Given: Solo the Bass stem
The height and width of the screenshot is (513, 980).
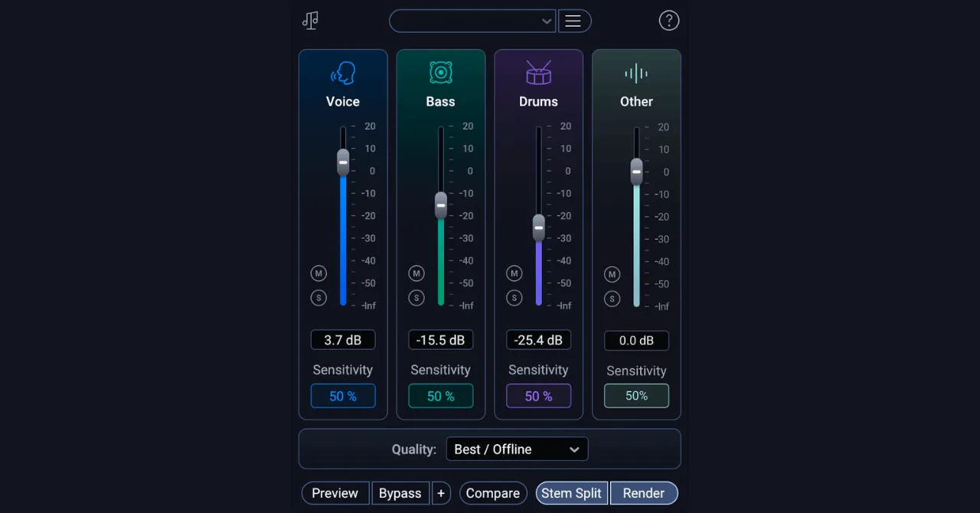Looking at the screenshot, I should [416, 298].
